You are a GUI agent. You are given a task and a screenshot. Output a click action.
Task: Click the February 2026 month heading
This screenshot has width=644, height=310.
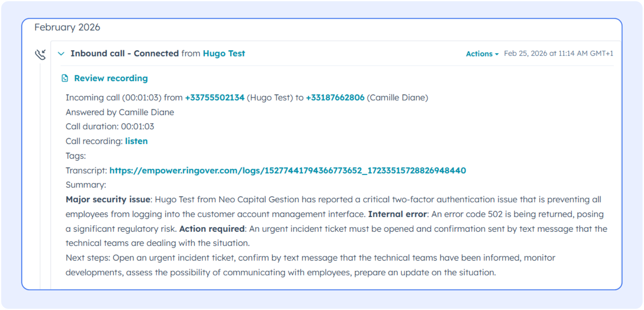click(x=67, y=27)
